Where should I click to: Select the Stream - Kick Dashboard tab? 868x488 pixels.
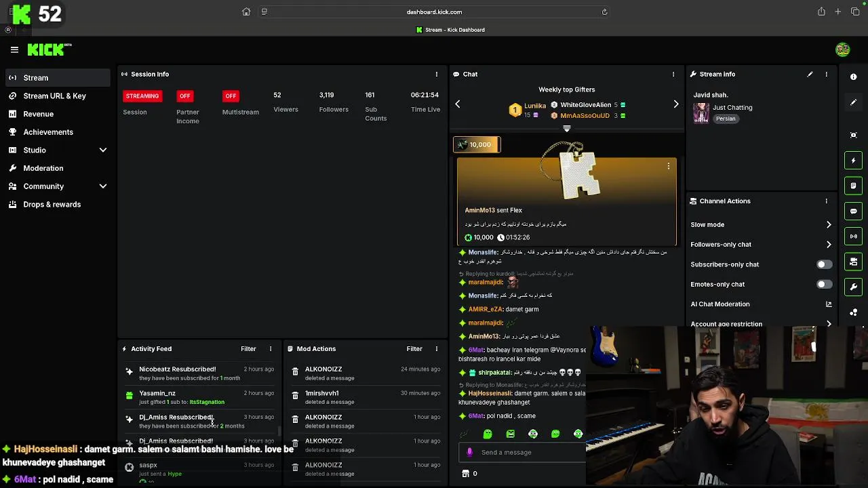pos(450,30)
